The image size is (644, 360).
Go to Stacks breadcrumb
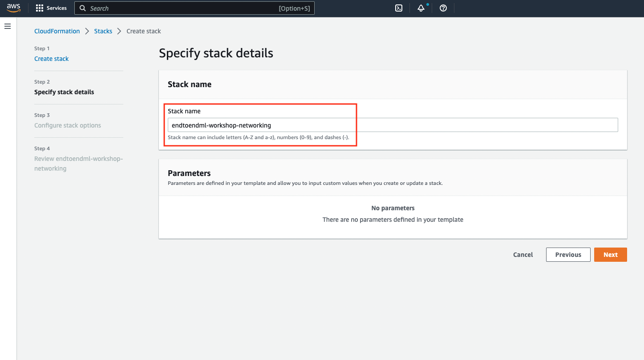(x=103, y=31)
